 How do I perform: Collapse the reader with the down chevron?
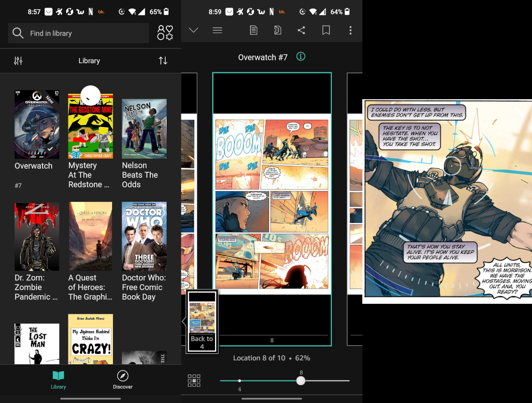point(193,30)
